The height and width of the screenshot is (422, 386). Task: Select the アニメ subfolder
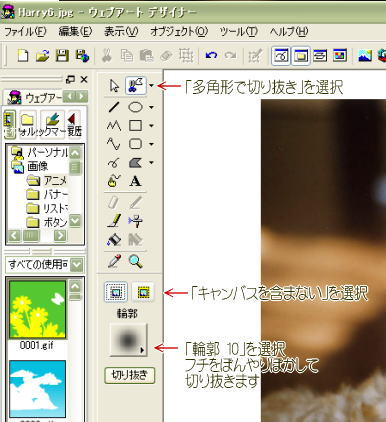tap(47, 181)
